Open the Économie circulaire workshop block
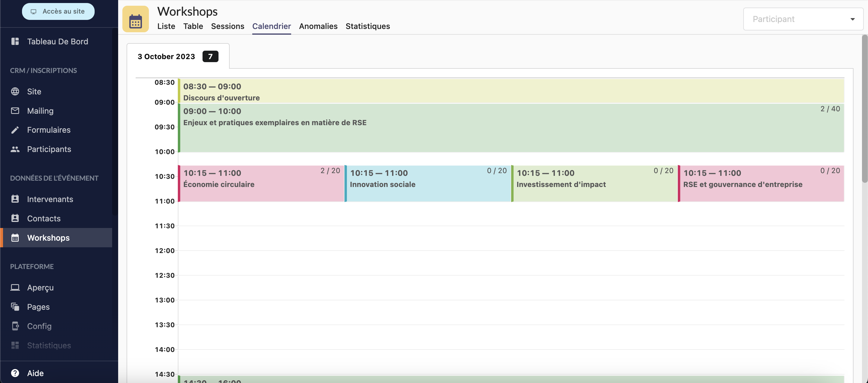The height and width of the screenshot is (383, 868). (x=261, y=184)
